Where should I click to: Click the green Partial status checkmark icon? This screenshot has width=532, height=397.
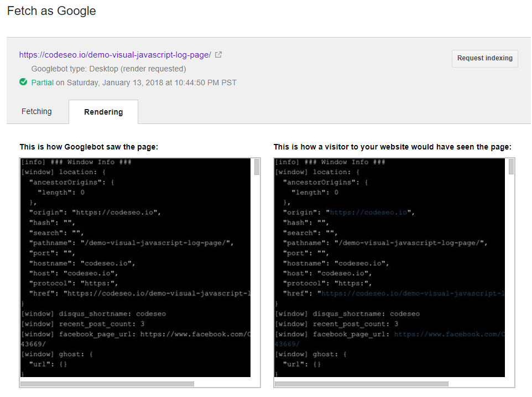[x=23, y=82]
